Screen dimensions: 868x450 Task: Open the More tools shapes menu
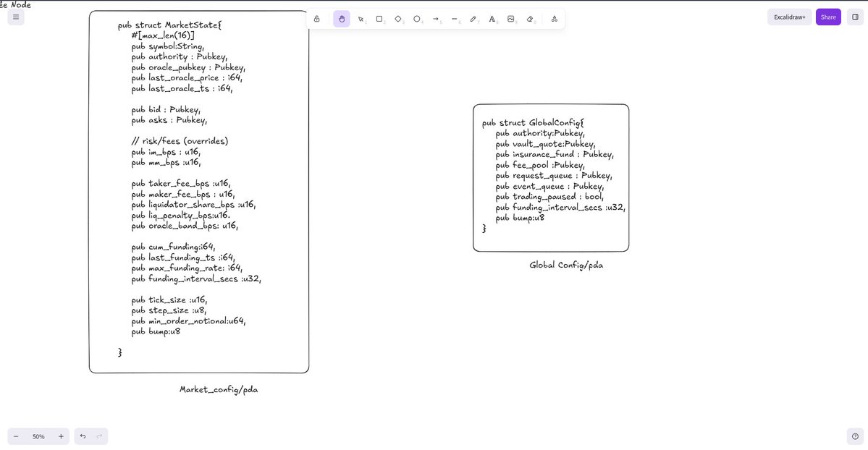(554, 19)
